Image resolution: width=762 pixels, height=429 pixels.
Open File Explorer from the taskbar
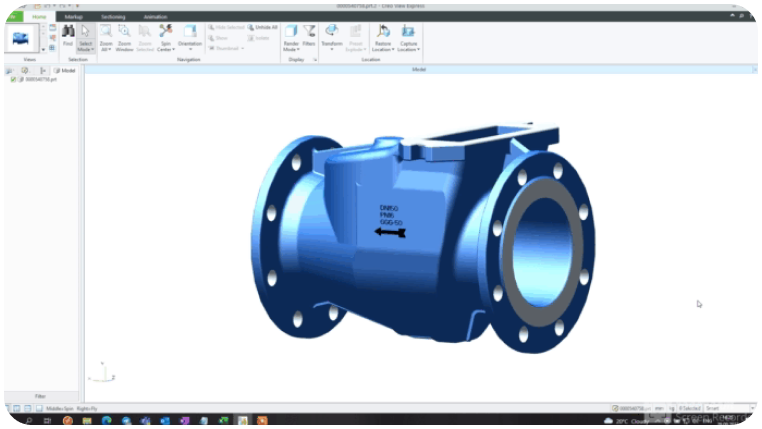[x=87, y=420]
